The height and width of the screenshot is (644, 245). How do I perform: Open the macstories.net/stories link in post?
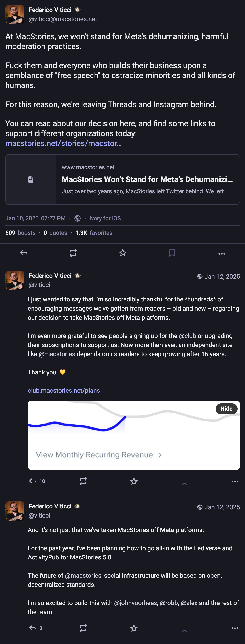pyautogui.click(x=63, y=144)
